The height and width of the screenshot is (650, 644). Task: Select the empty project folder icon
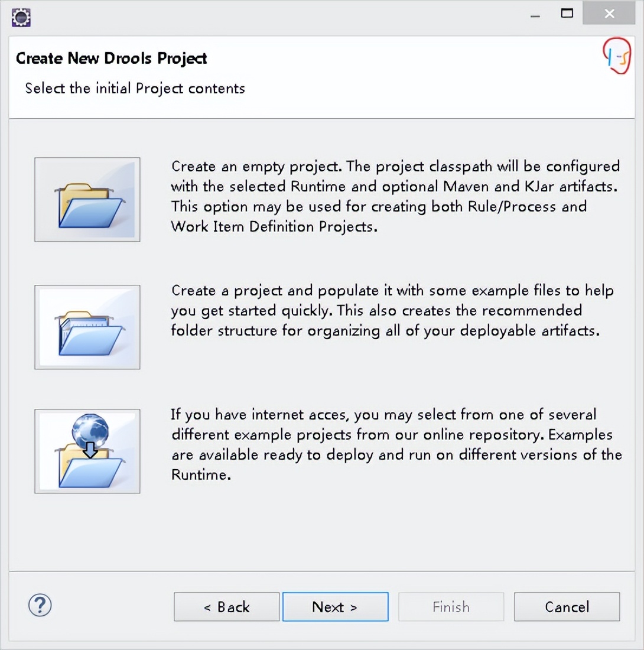pos(87,199)
